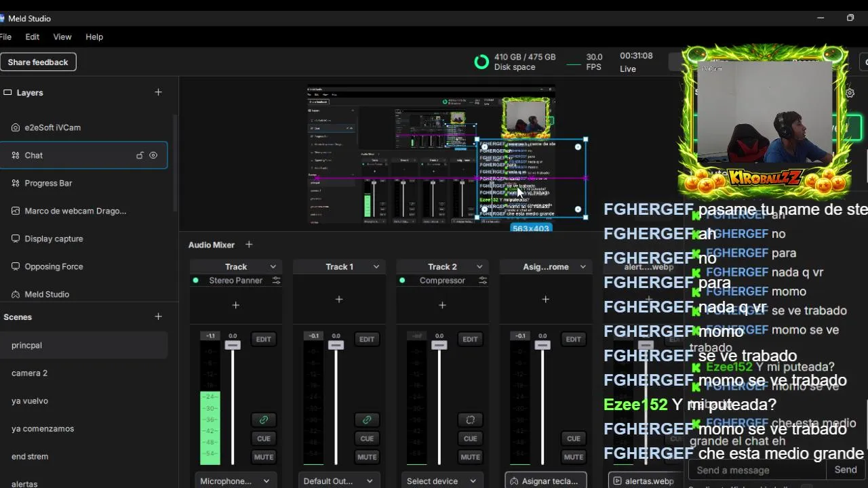Image resolution: width=868 pixels, height=488 pixels.
Task: Click the disk space ring indicator
Action: (481, 62)
